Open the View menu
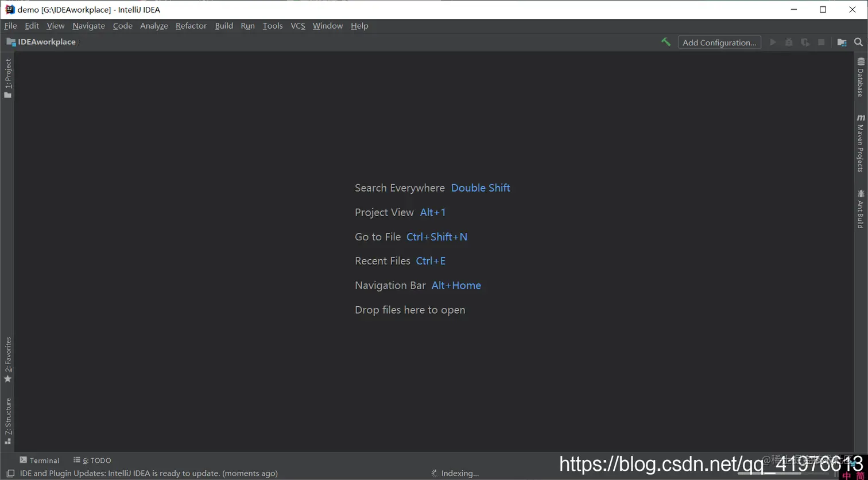Image resolution: width=868 pixels, height=480 pixels. (56, 26)
